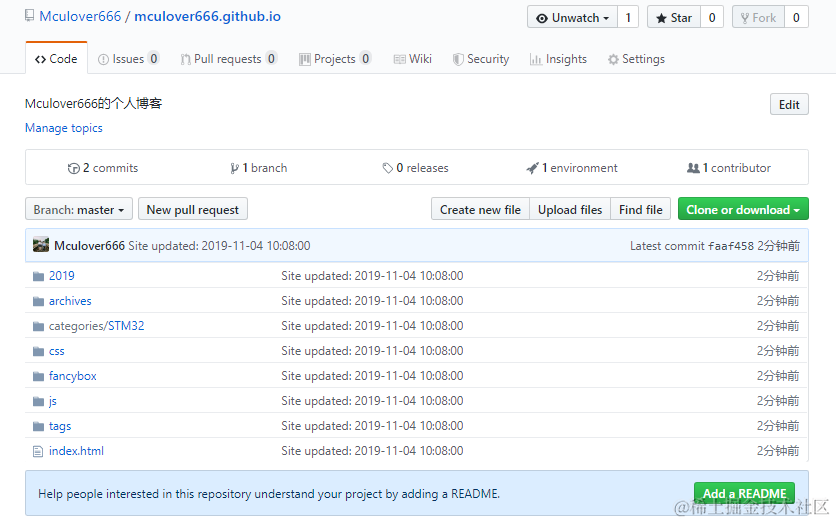Click the Pull requests icon
This screenshot has width=836, height=523.
click(x=185, y=59)
